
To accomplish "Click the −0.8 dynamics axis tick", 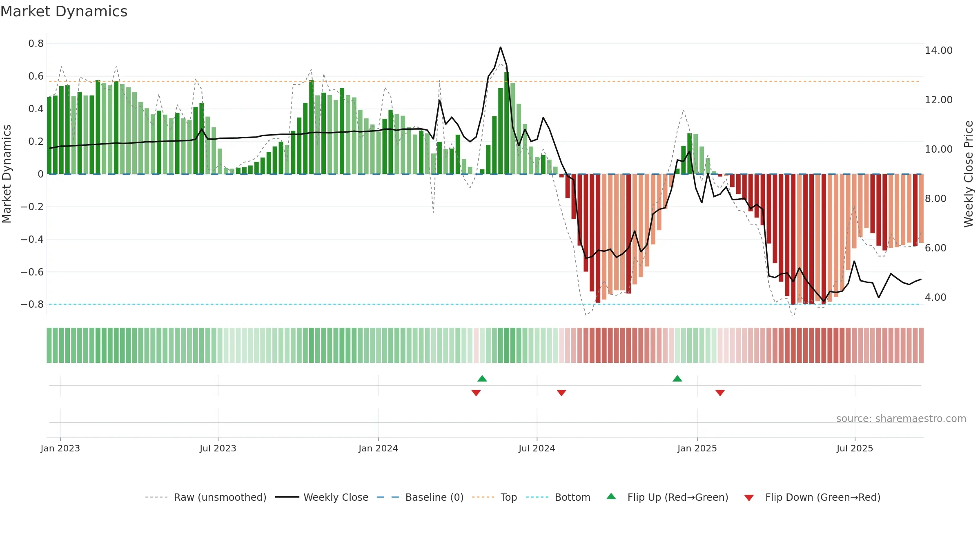I will [32, 304].
